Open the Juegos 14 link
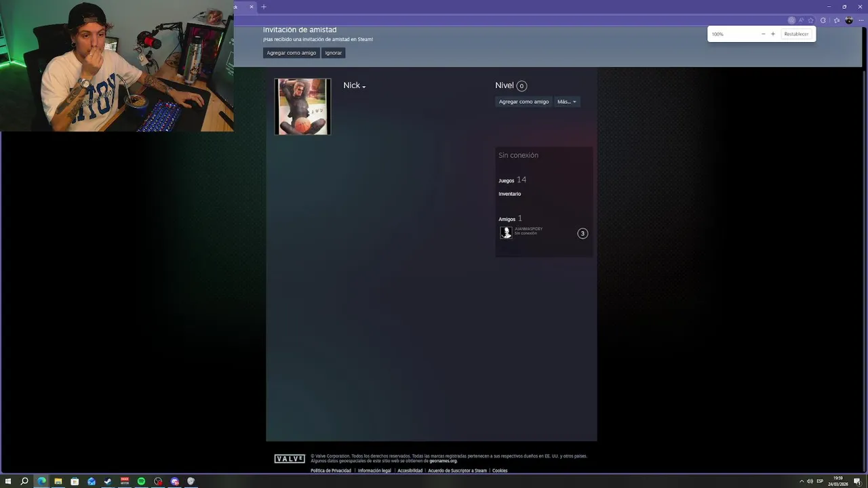 point(512,180)
